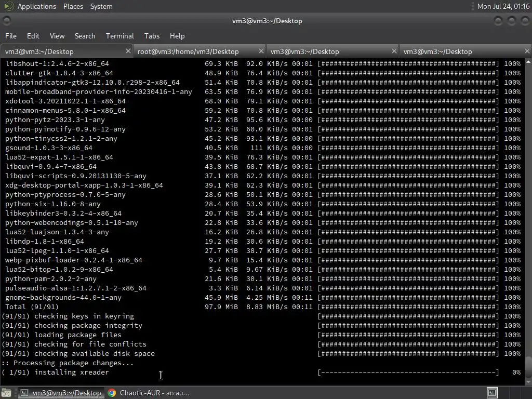Image resolution: width=532 pixels, height=399 pixels.
Task: Open the Places menu
Action: point(73,6)
